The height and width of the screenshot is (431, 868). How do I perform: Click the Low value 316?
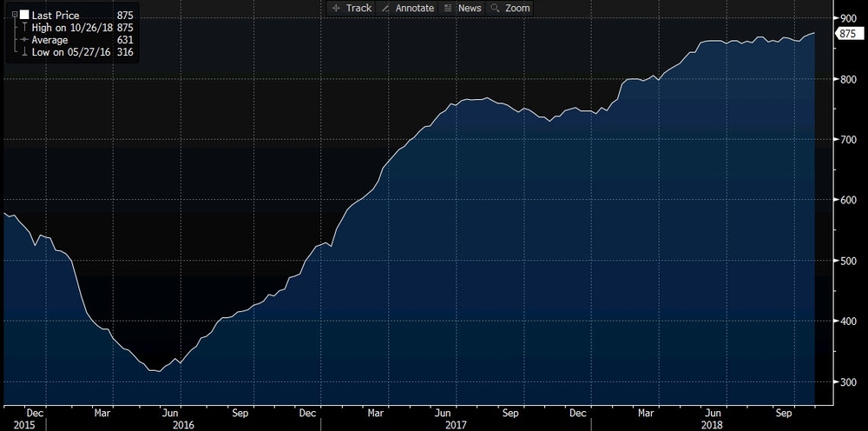[125, 52]
